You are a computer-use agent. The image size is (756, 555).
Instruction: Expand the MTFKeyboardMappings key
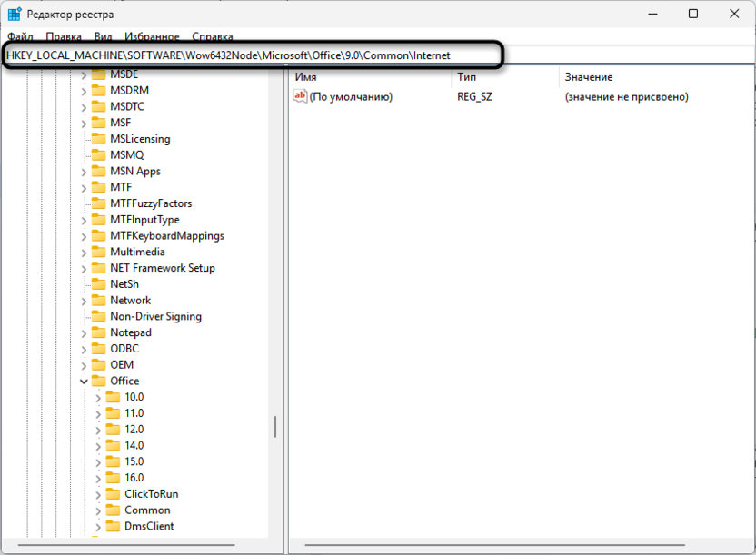click(84, 236)
